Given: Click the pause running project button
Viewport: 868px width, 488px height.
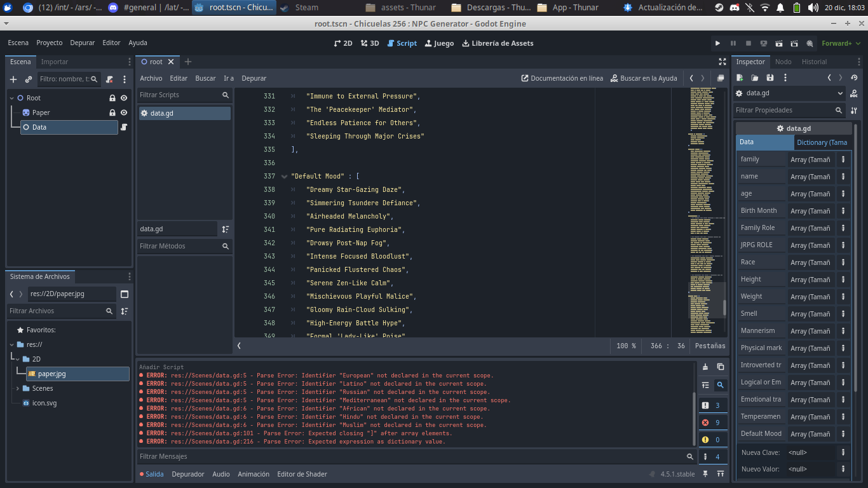Looking at the screenshot, I should (733, 43).
